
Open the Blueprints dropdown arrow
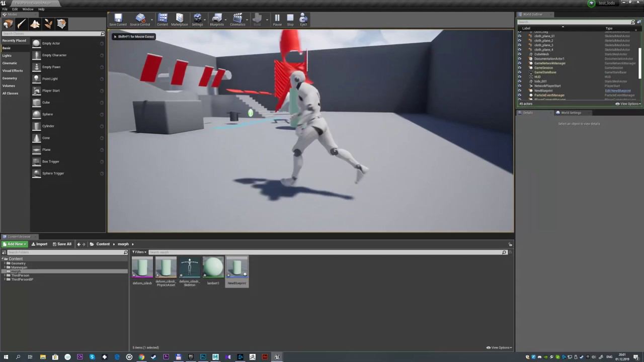click(x=226, y=20)
